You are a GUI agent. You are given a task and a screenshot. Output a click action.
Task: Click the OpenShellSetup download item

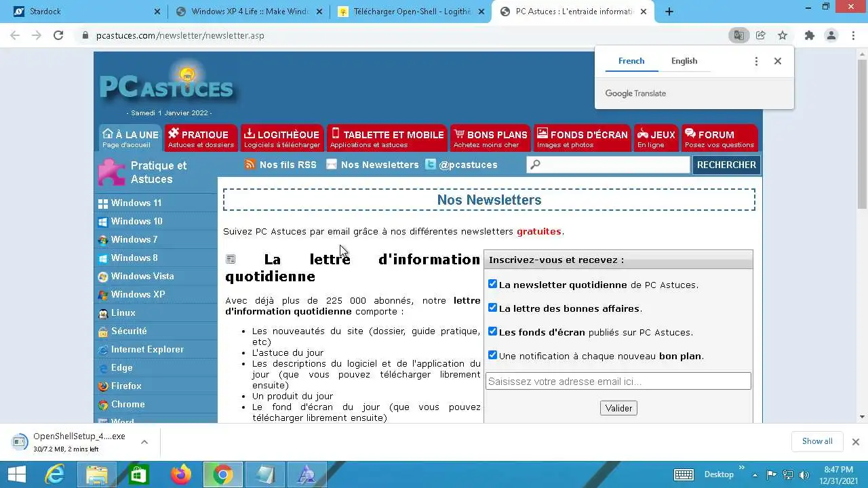[x=79, y=442]
